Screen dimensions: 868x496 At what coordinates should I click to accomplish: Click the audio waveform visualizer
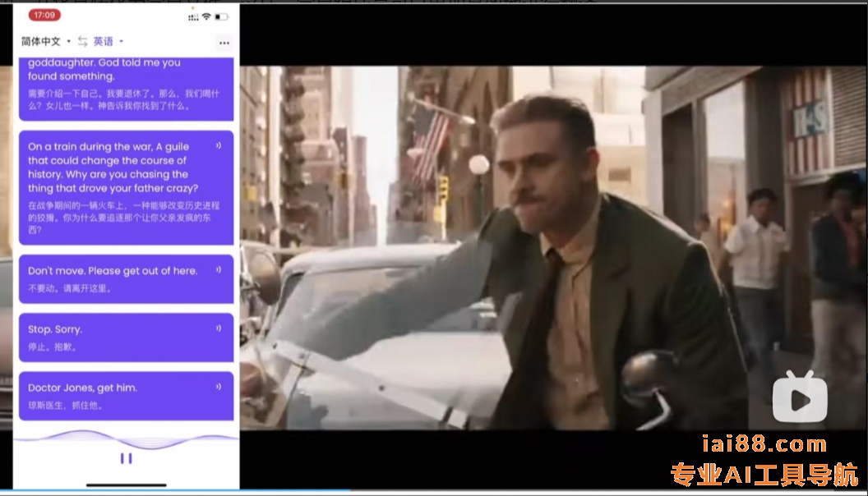pyautogui.click(x=127, y=439)
